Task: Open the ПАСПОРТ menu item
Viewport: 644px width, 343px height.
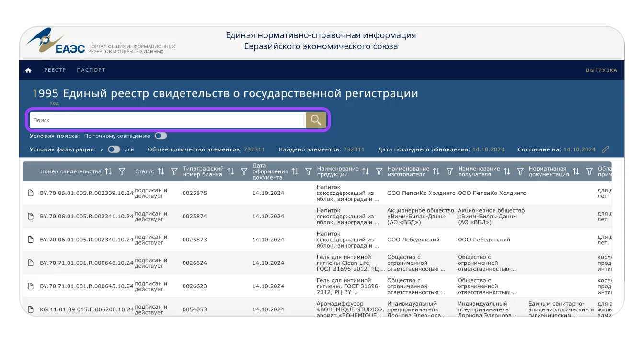Action: pos(91,70)
